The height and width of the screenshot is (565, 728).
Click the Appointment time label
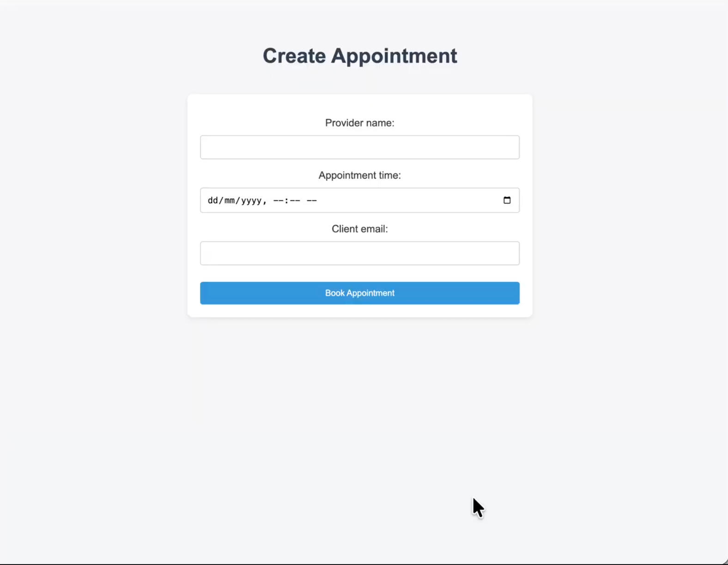(359, 175)
